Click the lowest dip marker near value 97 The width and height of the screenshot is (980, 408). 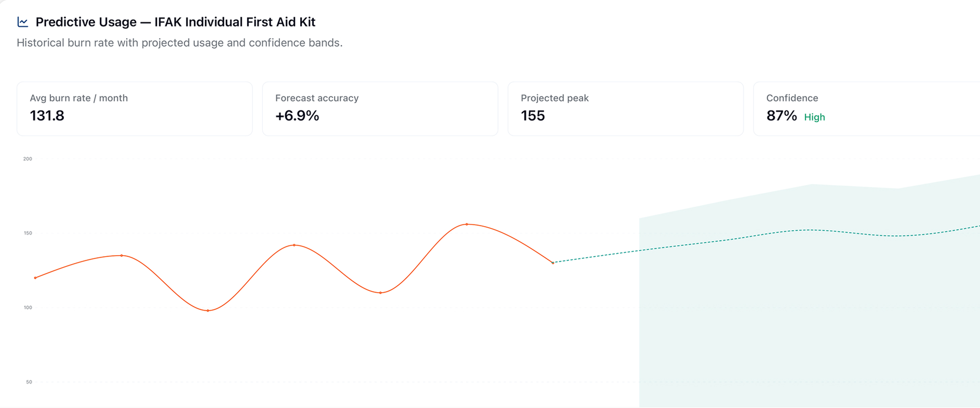pos(207,310)
